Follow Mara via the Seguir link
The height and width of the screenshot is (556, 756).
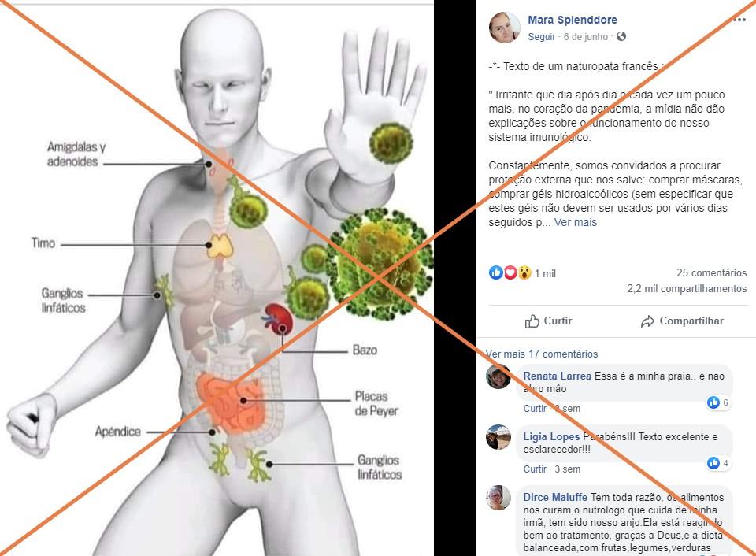tap(542, 37)
